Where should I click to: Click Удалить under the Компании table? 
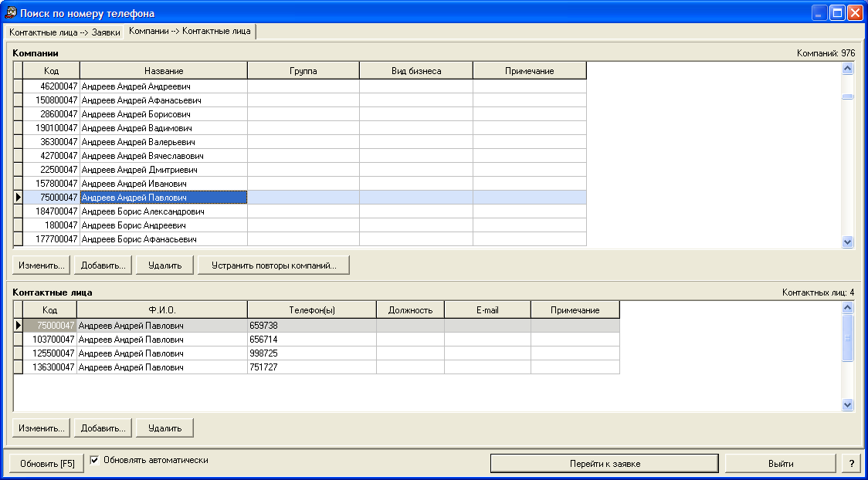[x=165, y=265]
